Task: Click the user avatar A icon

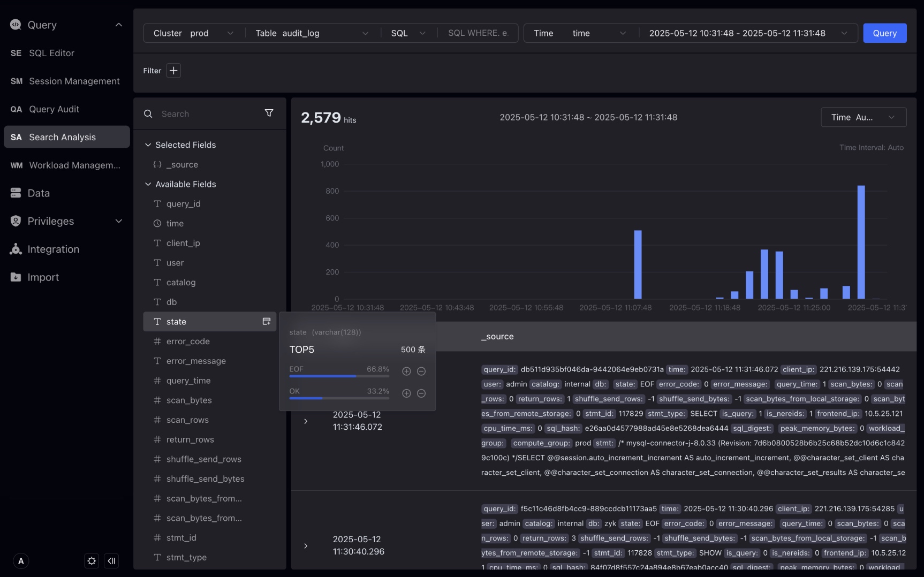Action: (x=21, y=561)
